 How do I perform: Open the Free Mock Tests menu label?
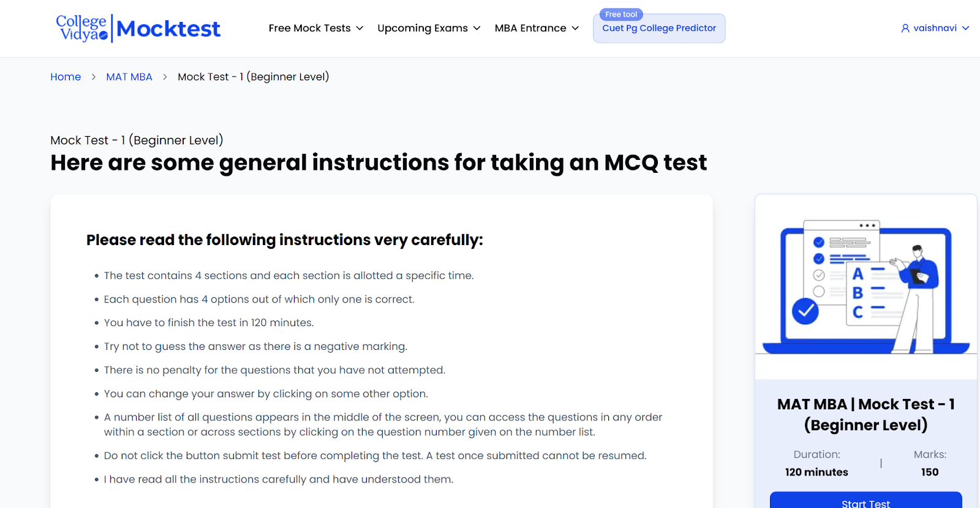click(x=309, y=28)
